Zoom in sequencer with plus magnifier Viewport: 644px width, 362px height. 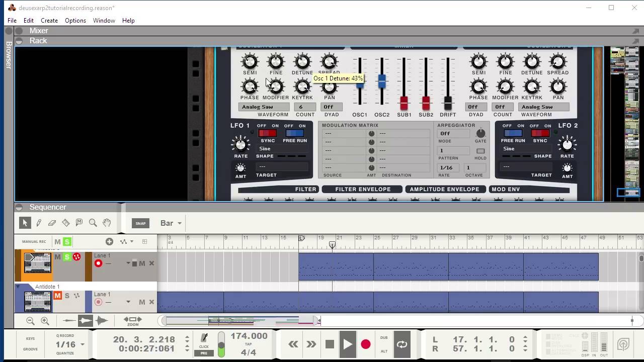pyautogui.click(x=45, y=321)
